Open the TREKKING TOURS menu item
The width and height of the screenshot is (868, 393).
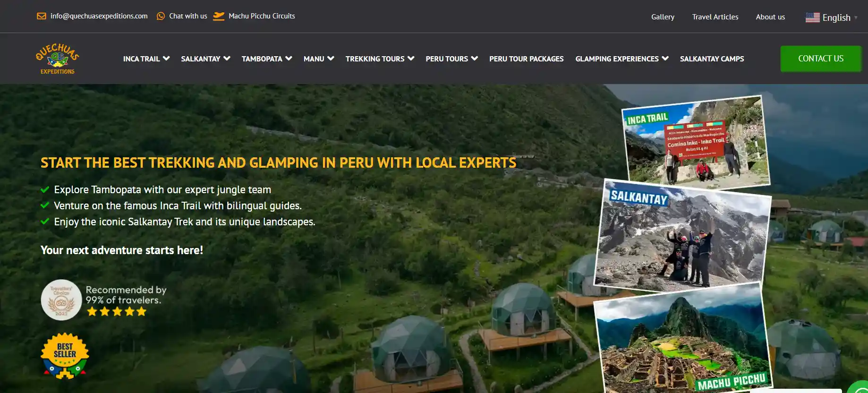point(375,59)
